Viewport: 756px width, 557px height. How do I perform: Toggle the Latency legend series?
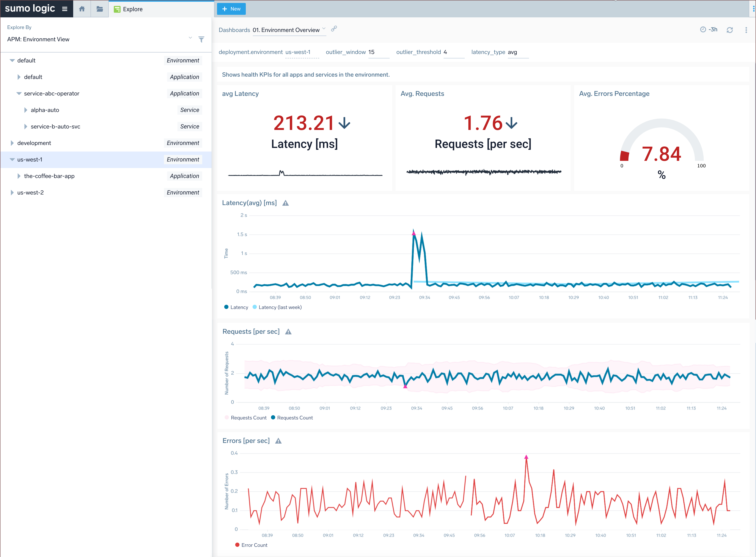[x=236, y=307]
